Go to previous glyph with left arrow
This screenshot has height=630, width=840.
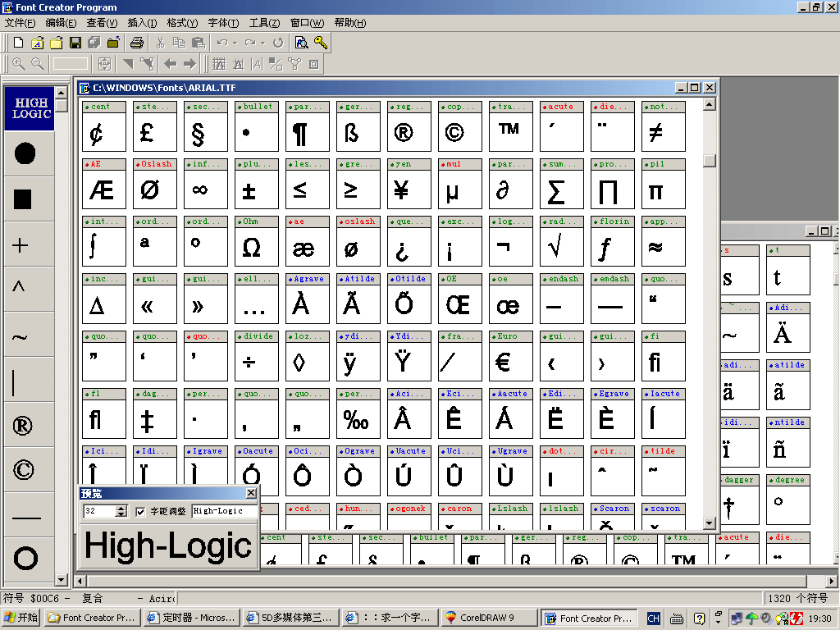pyautogui.click(x=171, y=64)
